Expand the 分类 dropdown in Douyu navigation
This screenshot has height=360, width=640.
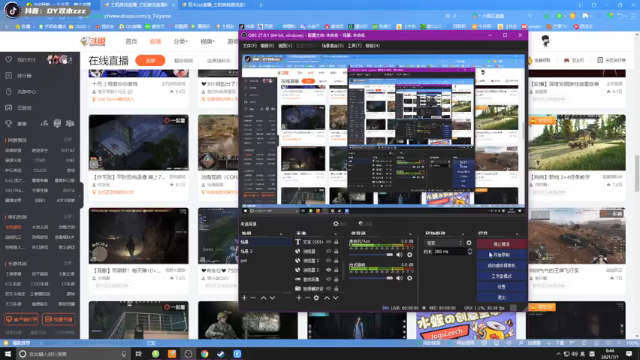[180, 41]
